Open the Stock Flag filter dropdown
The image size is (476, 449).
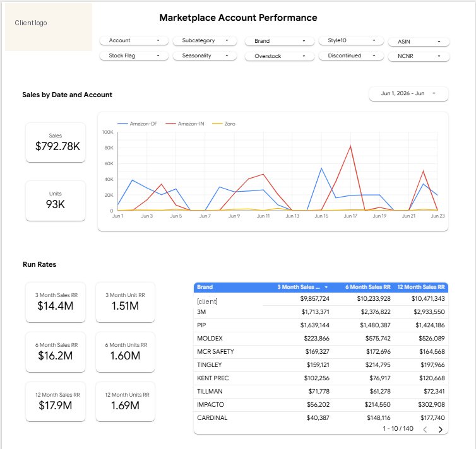coord(134,55)
